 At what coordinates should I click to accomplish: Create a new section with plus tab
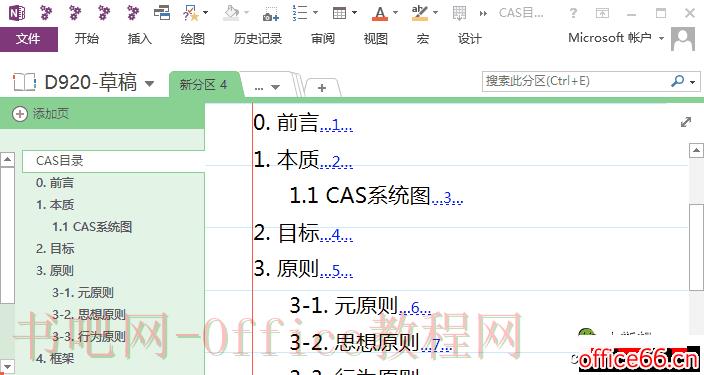click(x=322, y=88)
